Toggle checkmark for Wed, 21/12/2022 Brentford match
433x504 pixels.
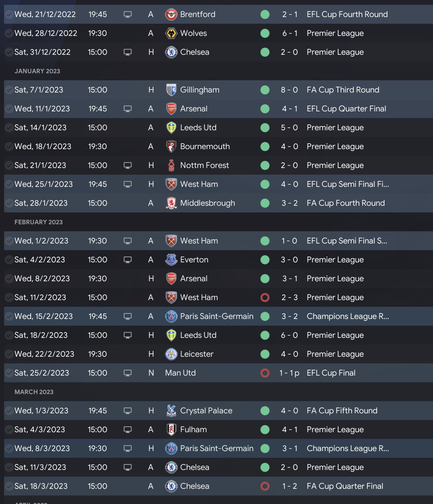[9, 14]
